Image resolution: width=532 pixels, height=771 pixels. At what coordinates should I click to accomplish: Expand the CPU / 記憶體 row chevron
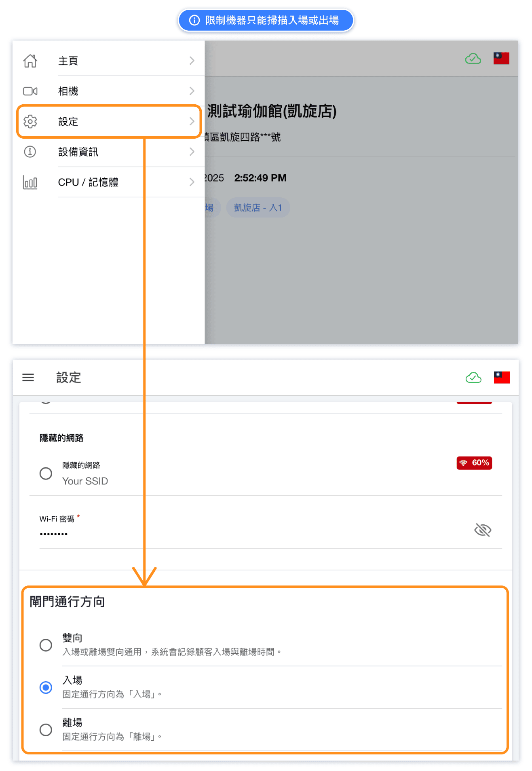click(192, 182)
